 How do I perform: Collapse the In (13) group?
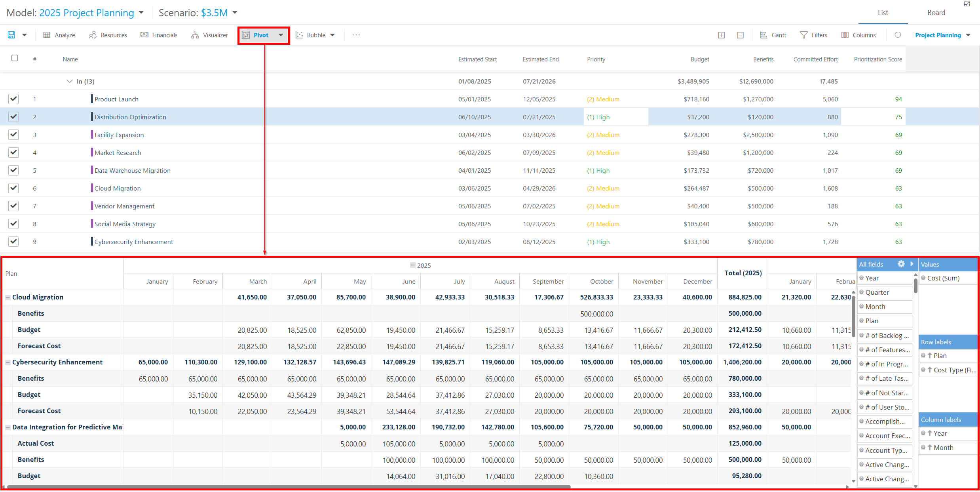(x=70, y=81)
